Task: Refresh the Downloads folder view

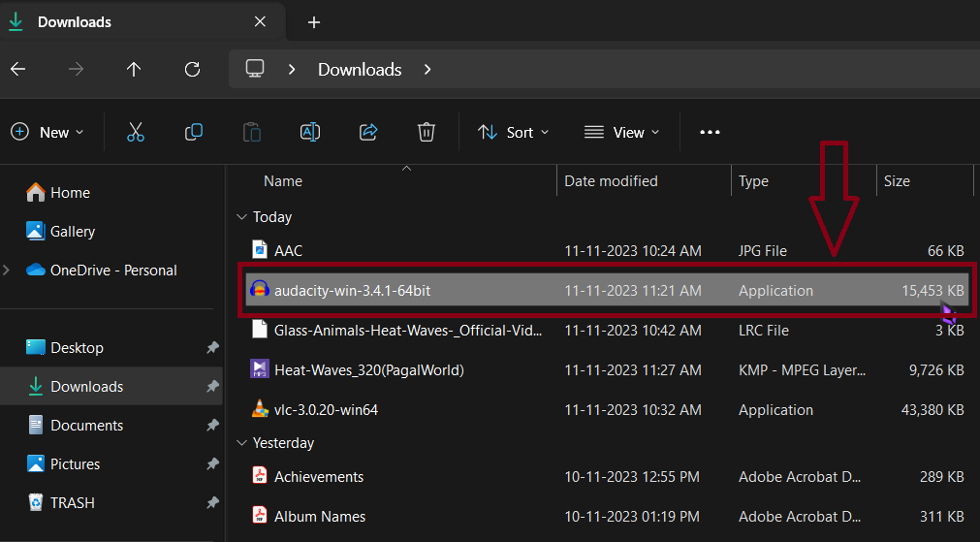Action: pyautogui.click(x=192, y=69)
